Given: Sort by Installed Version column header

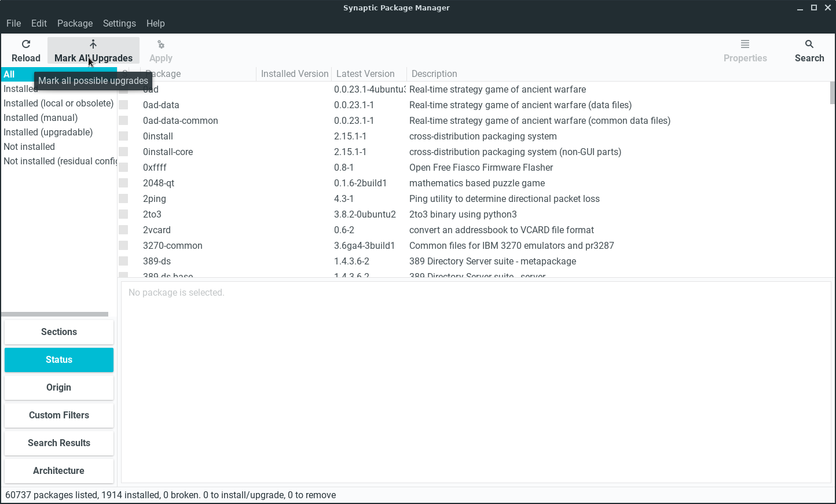Looking at the screenshot, I should click(294, 73).
